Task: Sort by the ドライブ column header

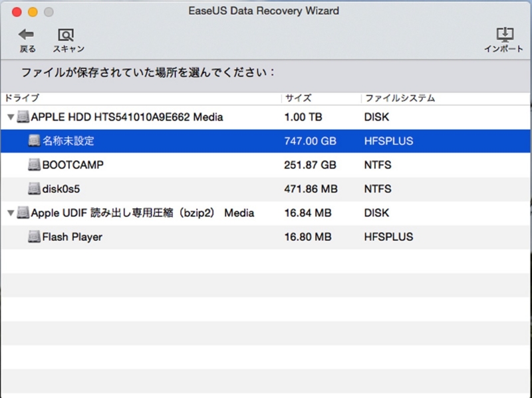Action: pos(22,98)
